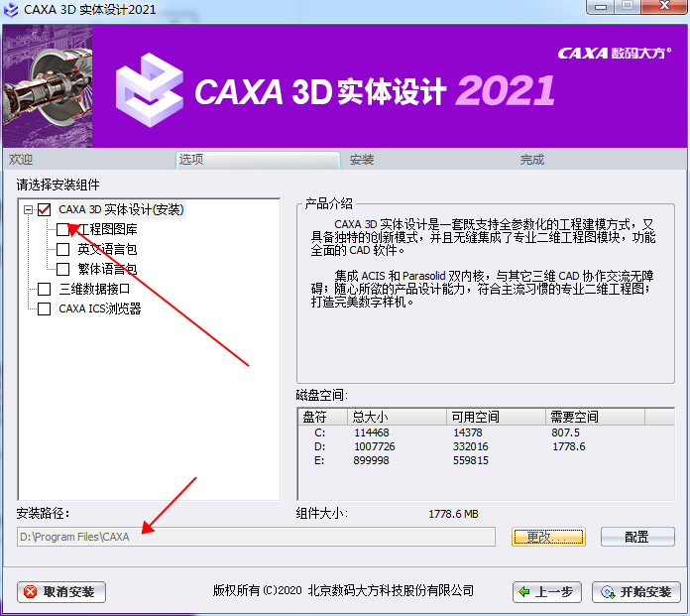Screen dimensions: 690x616
Task: Click the CAXA app icon in title bar
Action: tap(11, 10)
